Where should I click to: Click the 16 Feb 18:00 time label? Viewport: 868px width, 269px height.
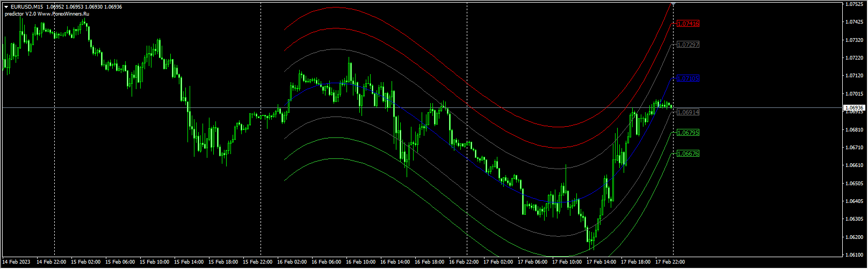(x=430, y=263)
